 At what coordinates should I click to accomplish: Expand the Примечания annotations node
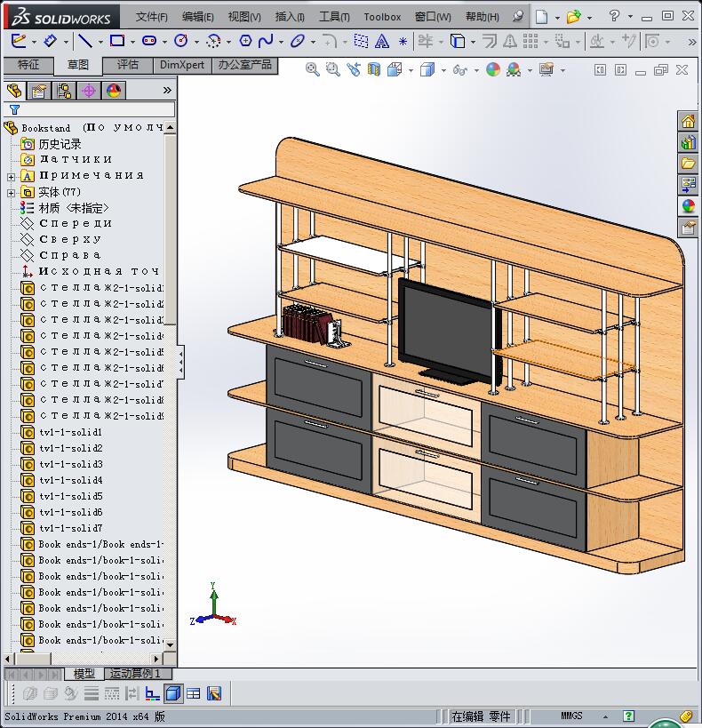(x=11, y=176)
